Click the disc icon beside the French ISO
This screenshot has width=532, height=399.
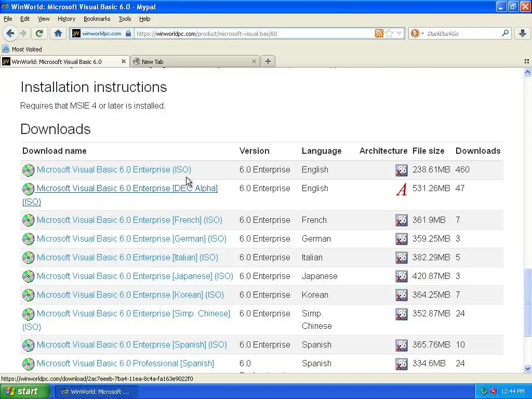(28, 220)
